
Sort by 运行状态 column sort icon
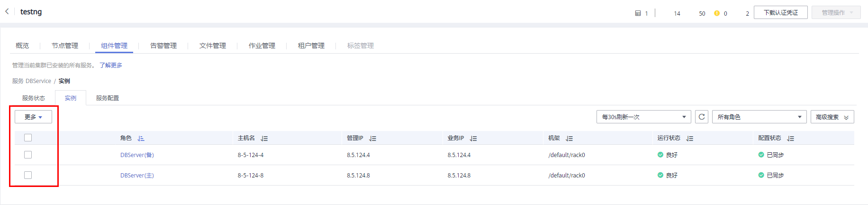(690, 139)
